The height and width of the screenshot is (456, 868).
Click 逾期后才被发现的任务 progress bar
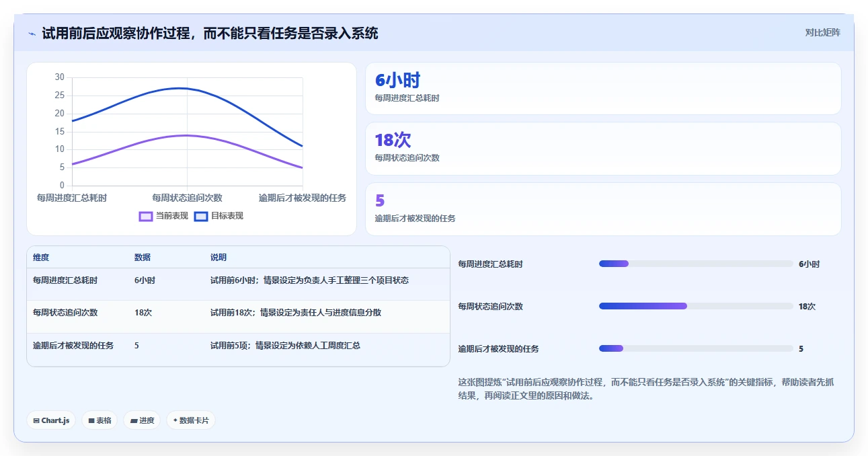point(696,348)
